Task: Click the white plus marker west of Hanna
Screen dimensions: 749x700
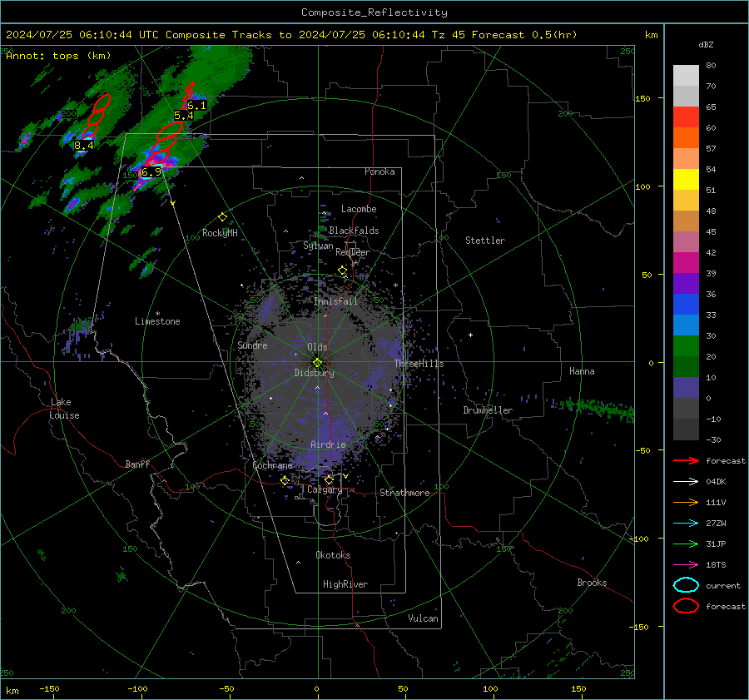Action: [470, 335]
